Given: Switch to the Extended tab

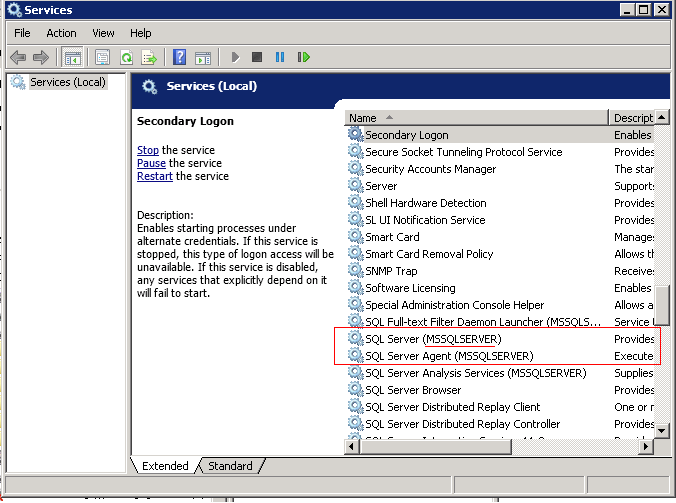Looking at the screenshot, I should point(165,466).
